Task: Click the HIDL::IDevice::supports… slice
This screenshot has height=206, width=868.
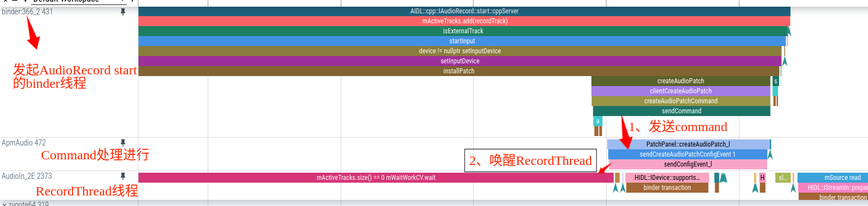Action: [667, 178]
